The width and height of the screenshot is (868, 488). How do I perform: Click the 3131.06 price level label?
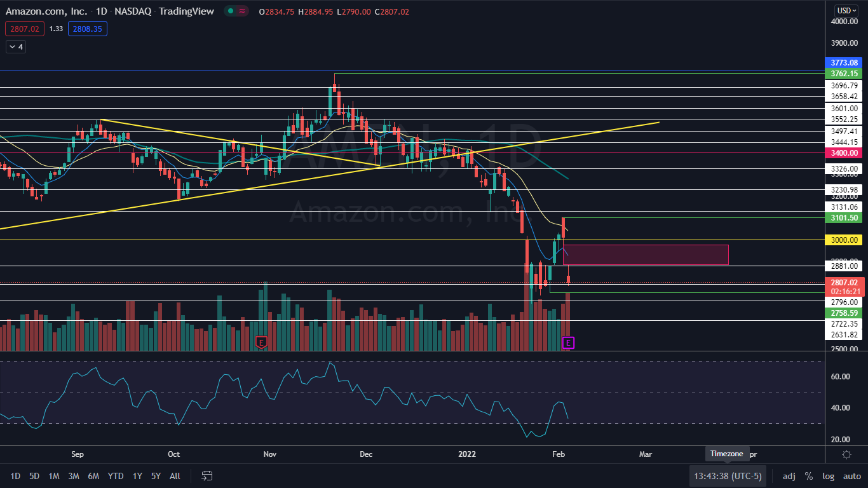(844, 207)
